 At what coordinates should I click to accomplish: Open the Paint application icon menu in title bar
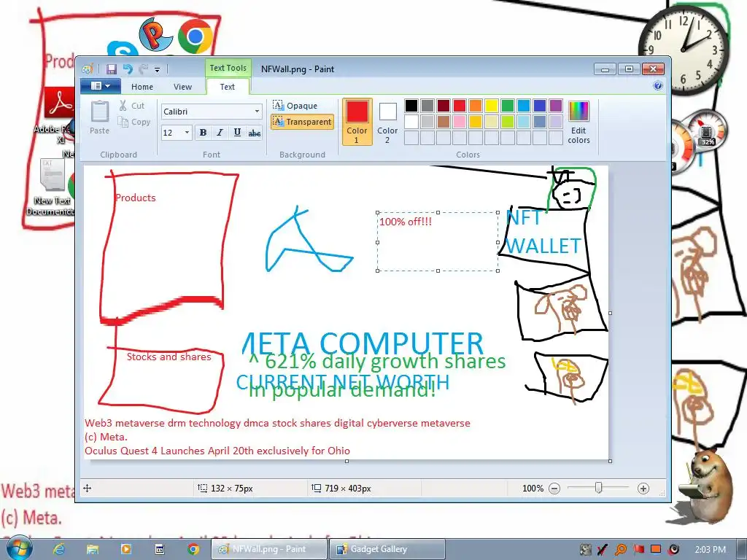click(88, 69)
